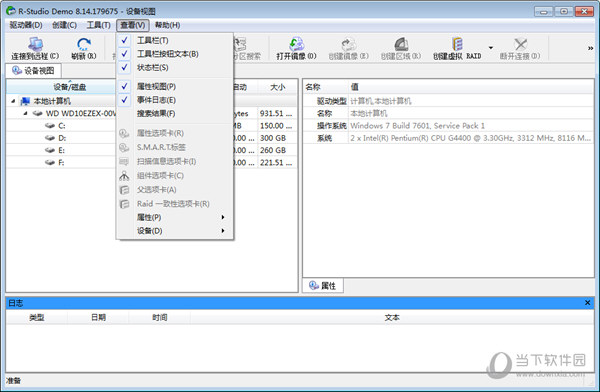Image resolution: width=600 pixels, height=392 pixels.
Task: Click the Properties tab icon menu item
Action: coord(124,133)
